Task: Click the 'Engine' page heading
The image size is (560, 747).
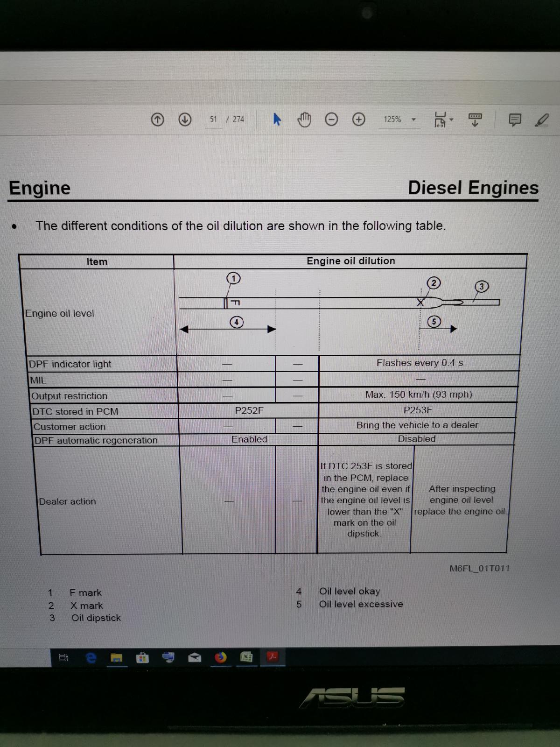Action: [x=40, y=188]
